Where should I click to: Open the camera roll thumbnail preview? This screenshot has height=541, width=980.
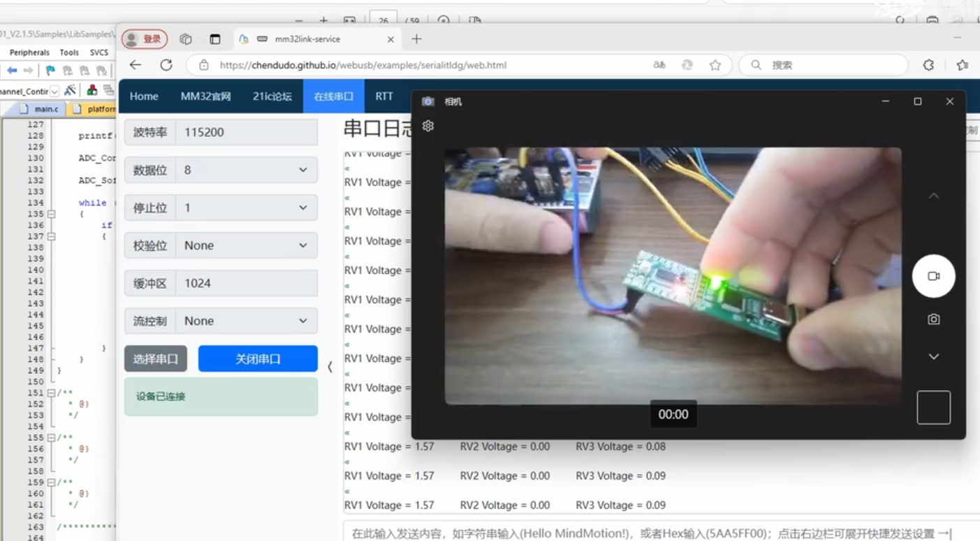pos(933,407)
